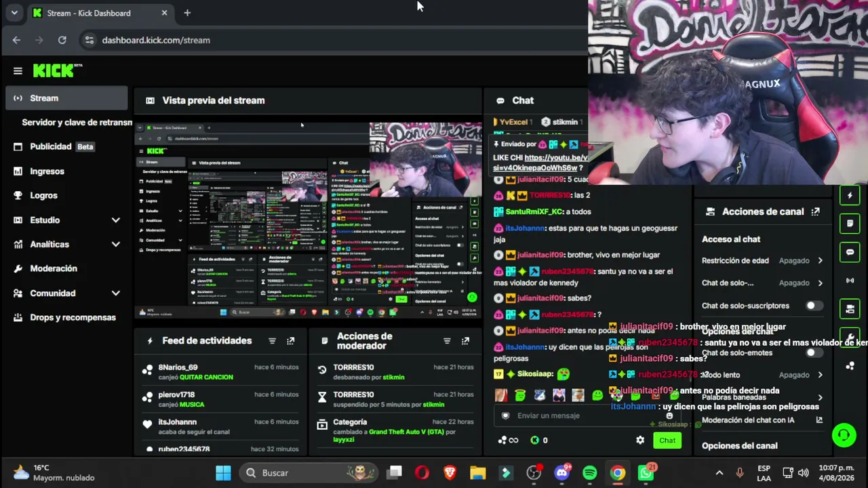Click the moderator actions note shortcut icon
Viewport: 868px width, 488px height.
click(x=850, y=223)
